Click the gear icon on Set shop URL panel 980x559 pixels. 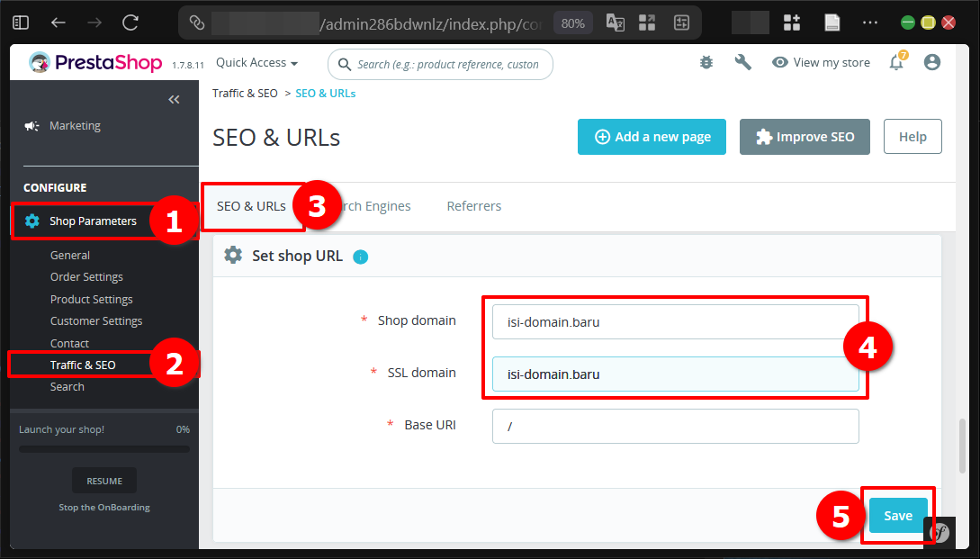pos(233,256)
